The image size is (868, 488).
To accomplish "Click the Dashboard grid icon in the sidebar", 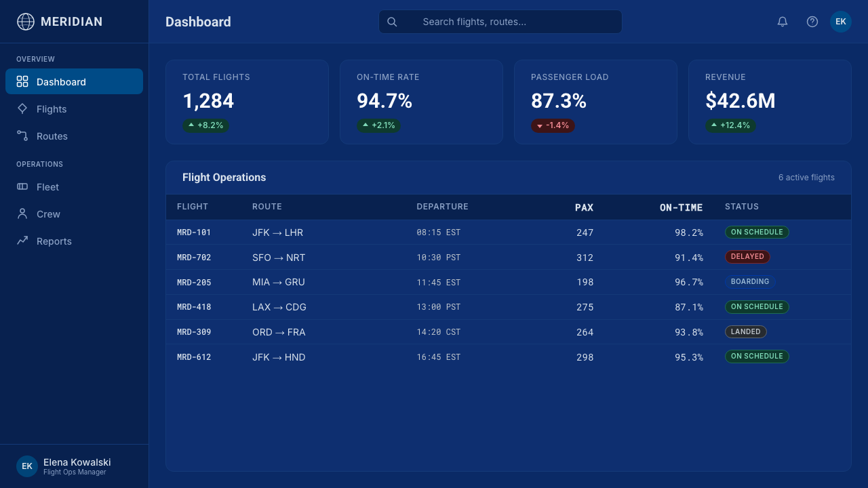I will [22, 81].
